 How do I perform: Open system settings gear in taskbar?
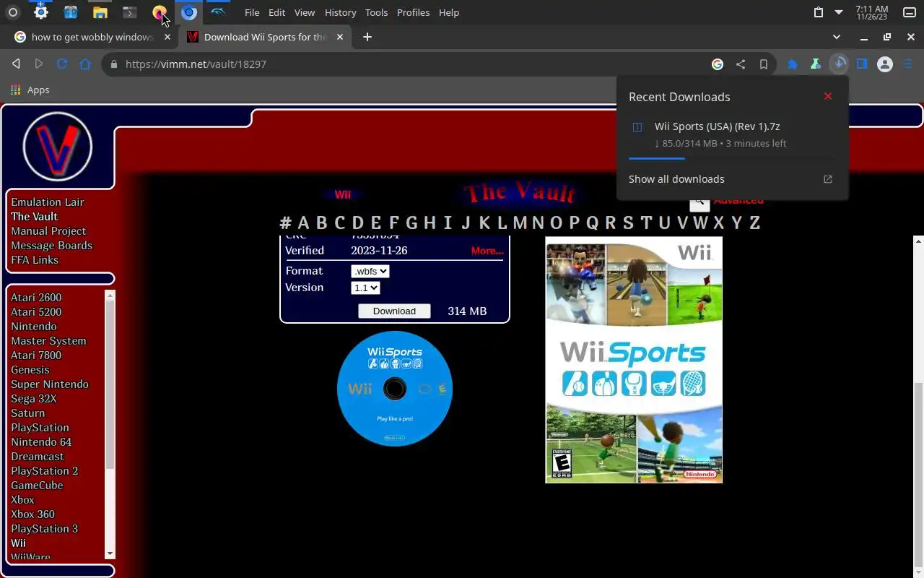(x=41, y=12)
